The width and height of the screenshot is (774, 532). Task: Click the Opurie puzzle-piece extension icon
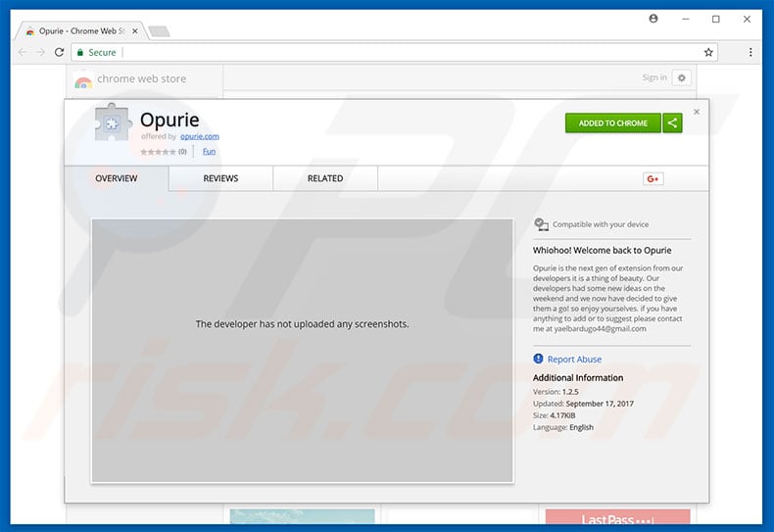pyautogui.click(x=113, y=122)
